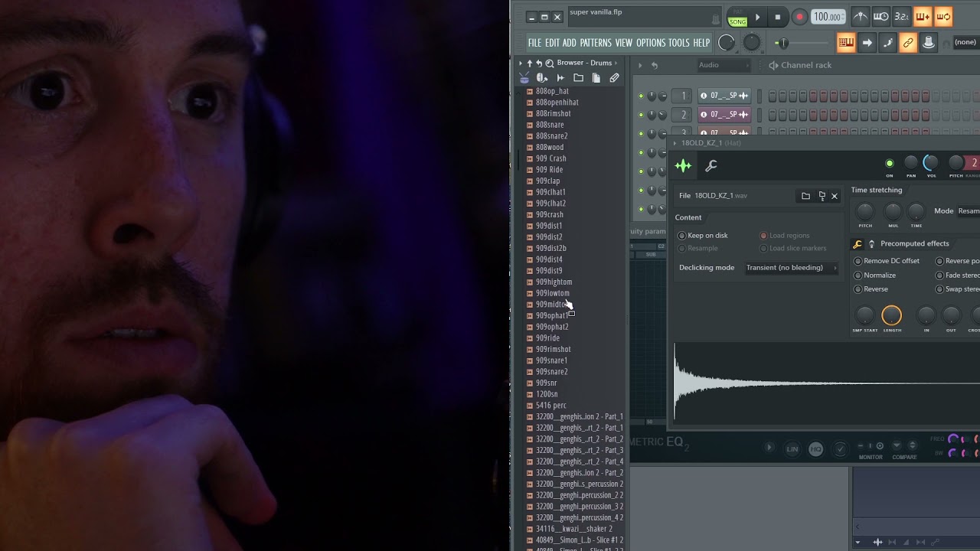This screenshot has width=980, height=551.
Task: Start playback with the play button
Action: coord(757,17)
